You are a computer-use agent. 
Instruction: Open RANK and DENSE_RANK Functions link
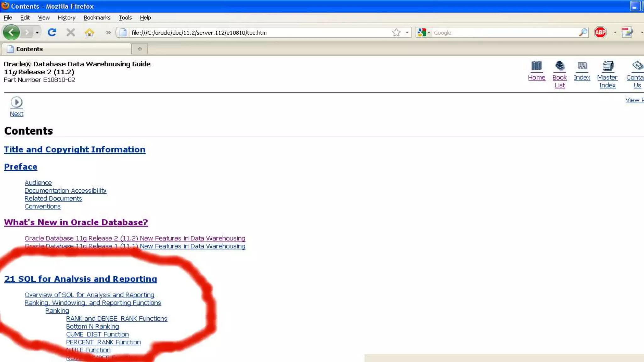(x=117, y=318)
